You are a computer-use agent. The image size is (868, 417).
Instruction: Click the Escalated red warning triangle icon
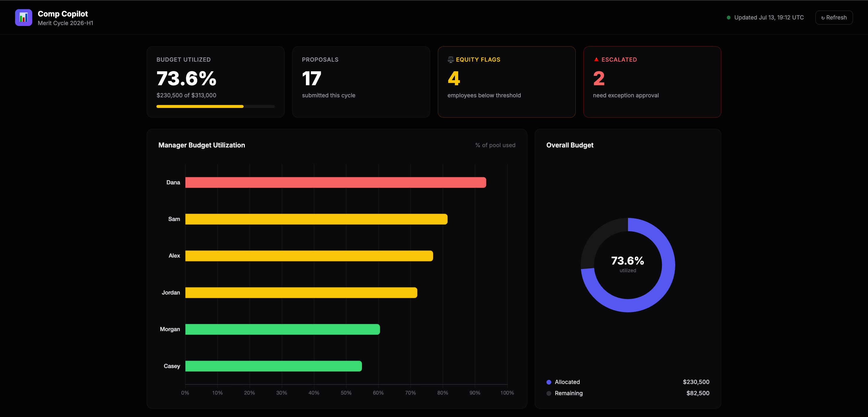tap(596, 60)
